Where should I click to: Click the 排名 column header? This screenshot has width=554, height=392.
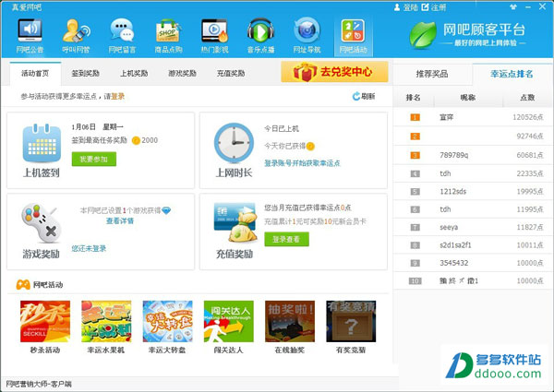[413, 98]
